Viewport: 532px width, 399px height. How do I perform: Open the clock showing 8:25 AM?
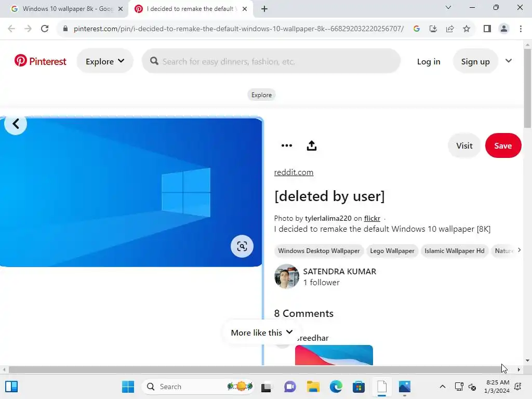(497, 387)
